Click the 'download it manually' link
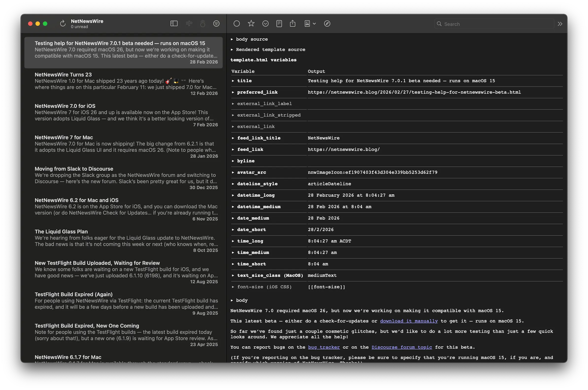The height and width of the screenshot is (390, 588). (409, 321)
